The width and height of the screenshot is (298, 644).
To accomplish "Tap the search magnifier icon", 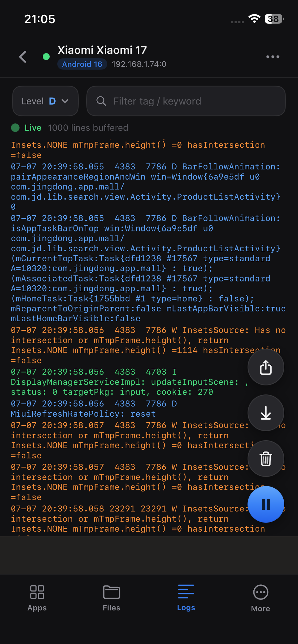I will (101, 101).
